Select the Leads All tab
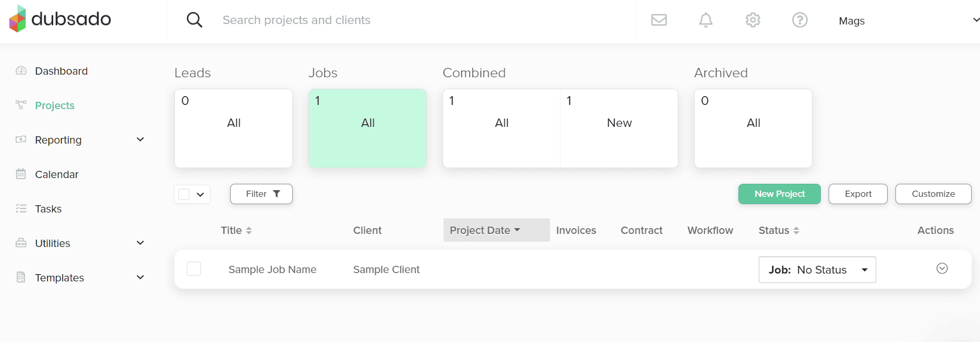Image resolution: width=980 pixels, height=342 pixels. point(233,128)
